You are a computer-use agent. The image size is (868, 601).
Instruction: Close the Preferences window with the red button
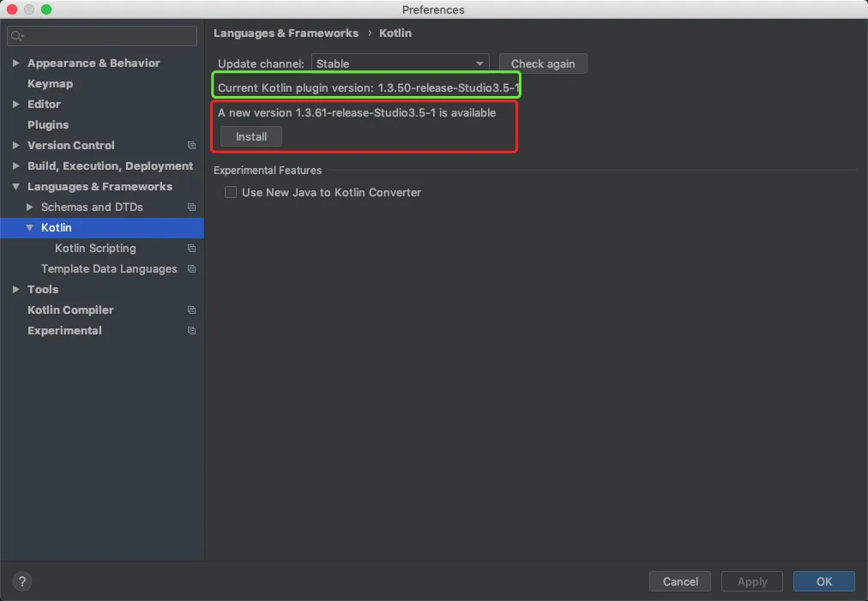click(12, 9)
